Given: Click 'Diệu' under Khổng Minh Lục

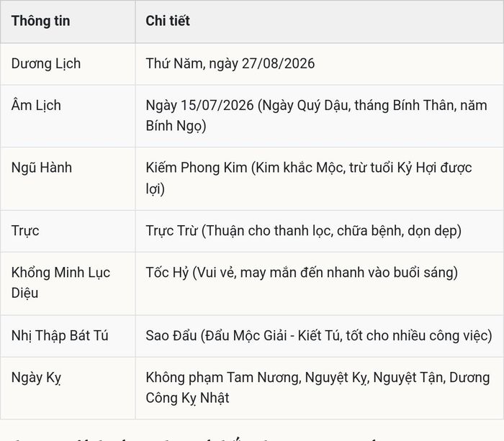Looking at the screenshot, I should [24, 293].
